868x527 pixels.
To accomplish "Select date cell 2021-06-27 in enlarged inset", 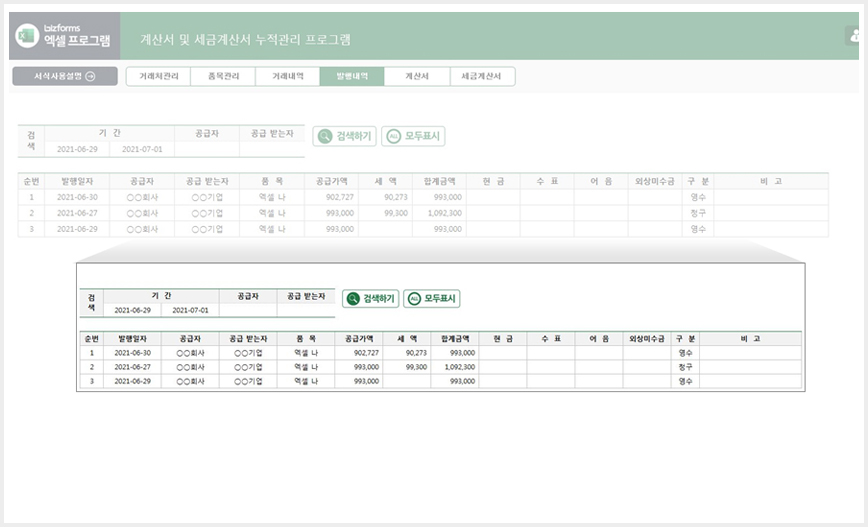I will click(x=132, y=367).
